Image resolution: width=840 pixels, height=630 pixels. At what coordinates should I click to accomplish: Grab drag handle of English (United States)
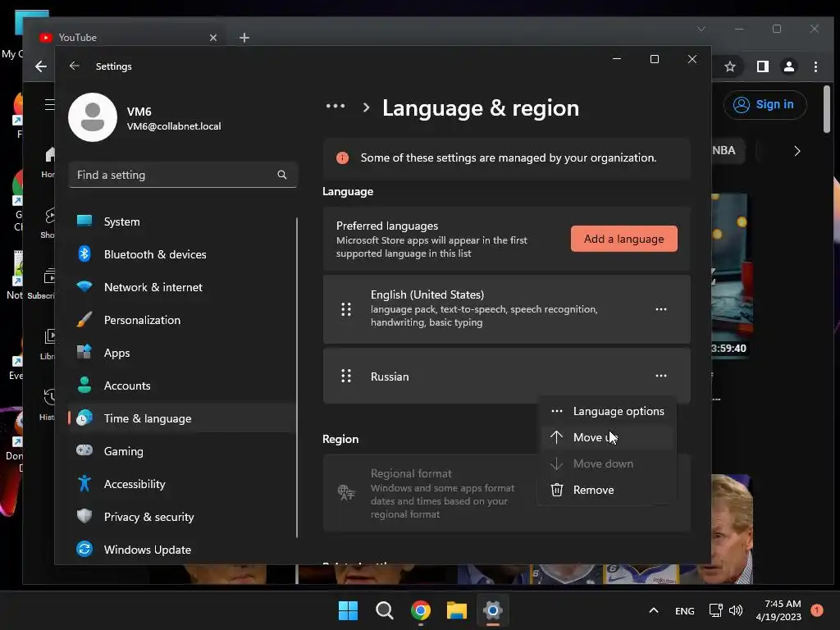[346, 309]
